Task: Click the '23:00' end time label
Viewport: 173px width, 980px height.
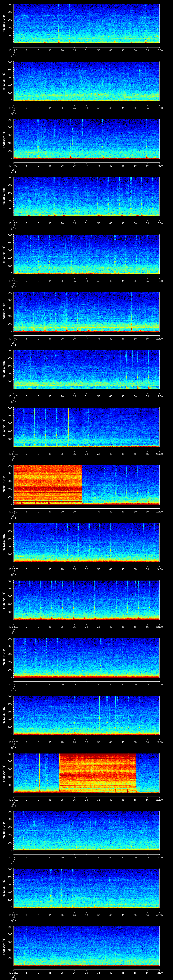Action: tap(159, 511)
